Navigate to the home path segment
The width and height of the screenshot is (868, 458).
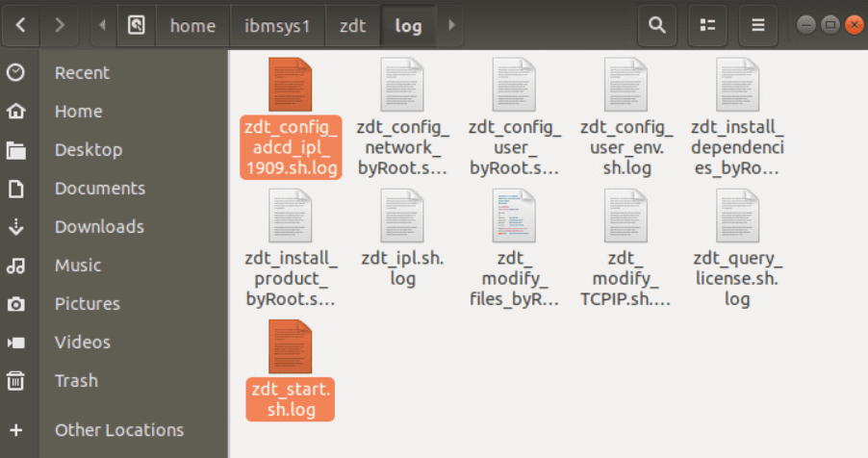pos(192,25)
